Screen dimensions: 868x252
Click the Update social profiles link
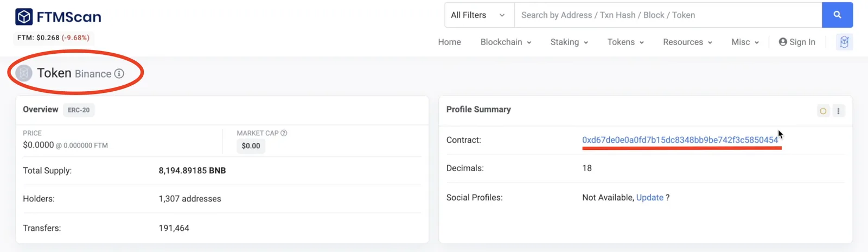pos(649,197)
